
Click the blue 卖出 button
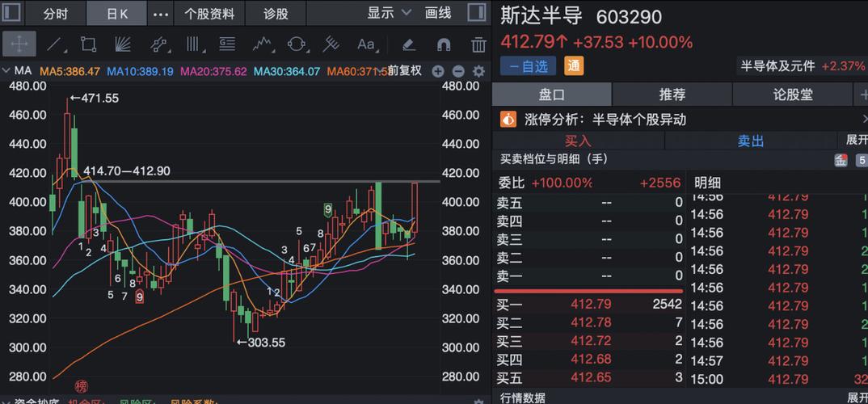click(x=751, y=141)
